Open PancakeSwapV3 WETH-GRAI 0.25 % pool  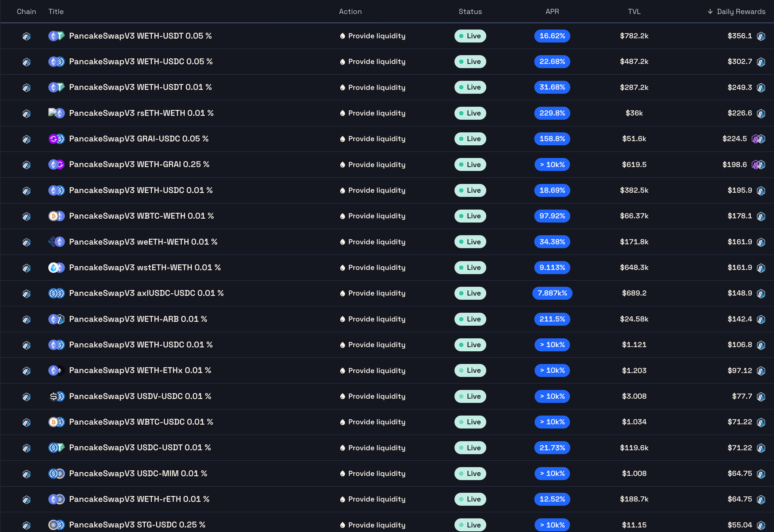point(139,164)
